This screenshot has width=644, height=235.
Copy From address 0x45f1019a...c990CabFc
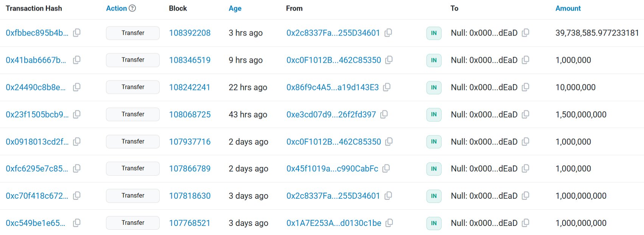386,169
